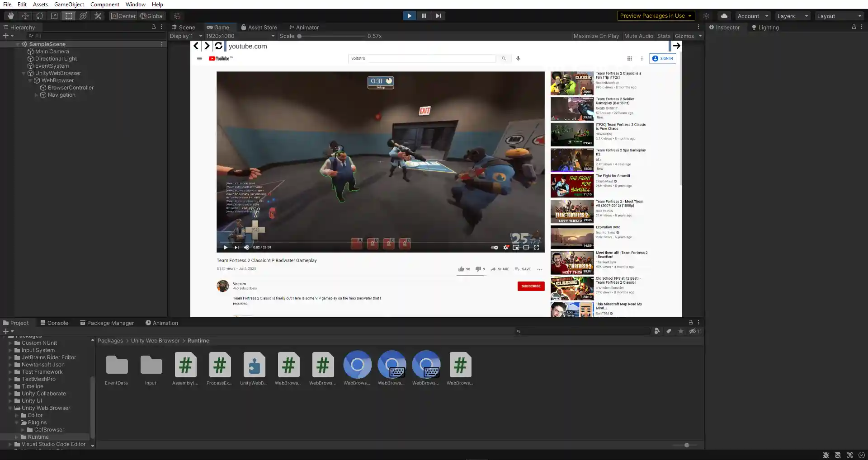Select the Rect Transform tool
This screenshot has height=460, width=868.
tap(69, 16)
